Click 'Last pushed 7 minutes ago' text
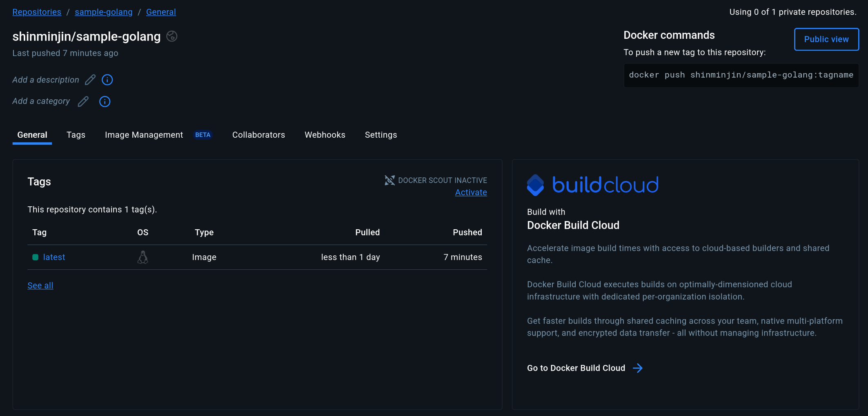 pos(65,53)
